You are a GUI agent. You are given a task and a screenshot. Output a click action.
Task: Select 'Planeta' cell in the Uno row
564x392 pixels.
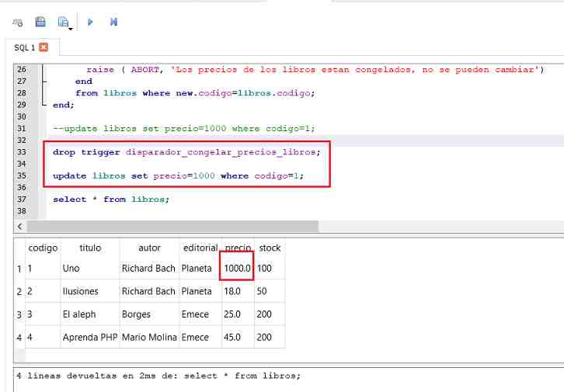[200, 269]
